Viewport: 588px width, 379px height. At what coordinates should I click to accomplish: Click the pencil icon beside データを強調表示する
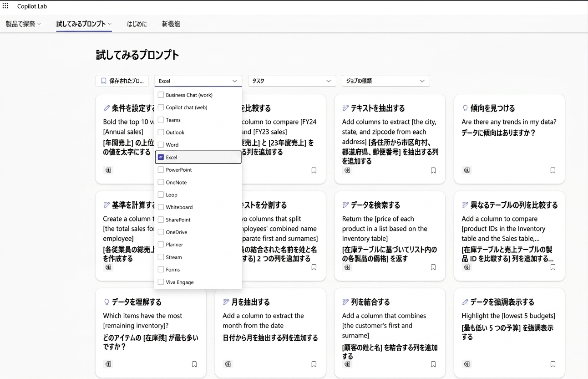[465, 302]
